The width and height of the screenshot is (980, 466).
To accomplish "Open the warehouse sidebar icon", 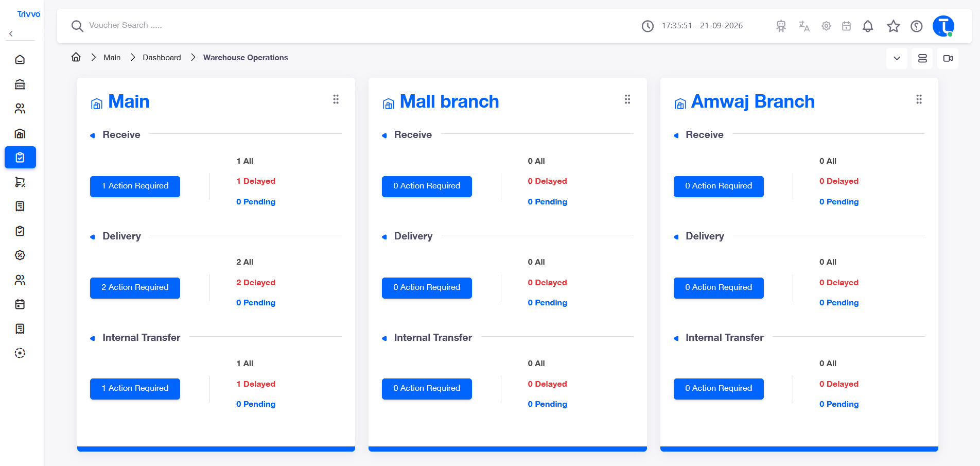I will (x=20, y=133).
